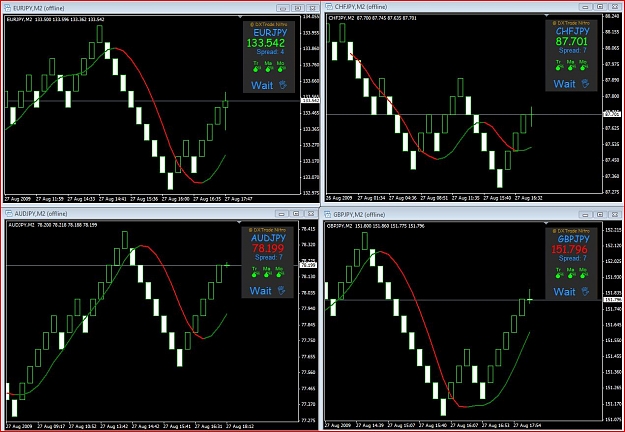Click the current price tag on CHFJPY price axis
625x432 pixels.
point(612,114)
